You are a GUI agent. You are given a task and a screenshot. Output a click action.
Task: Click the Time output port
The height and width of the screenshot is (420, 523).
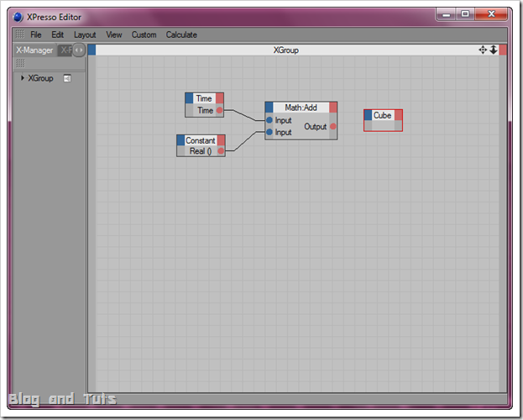(x=219, y=110)
